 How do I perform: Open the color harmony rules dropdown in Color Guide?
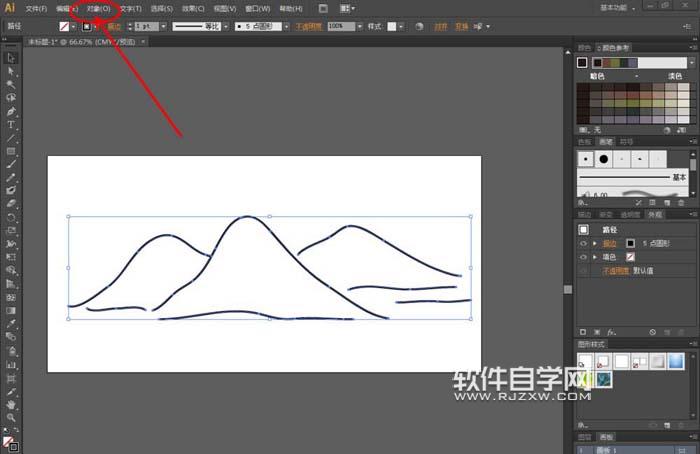click(x=692, y=63)
